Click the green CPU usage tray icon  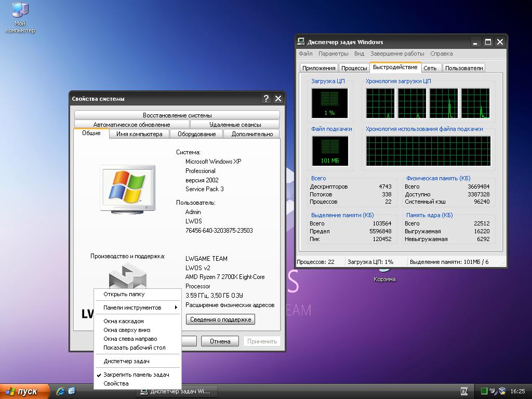click(484, 391)
